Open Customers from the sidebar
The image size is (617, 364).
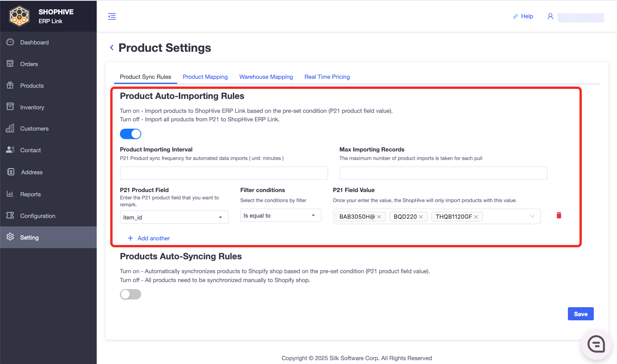pyautogui.click(x=48, y=129)
